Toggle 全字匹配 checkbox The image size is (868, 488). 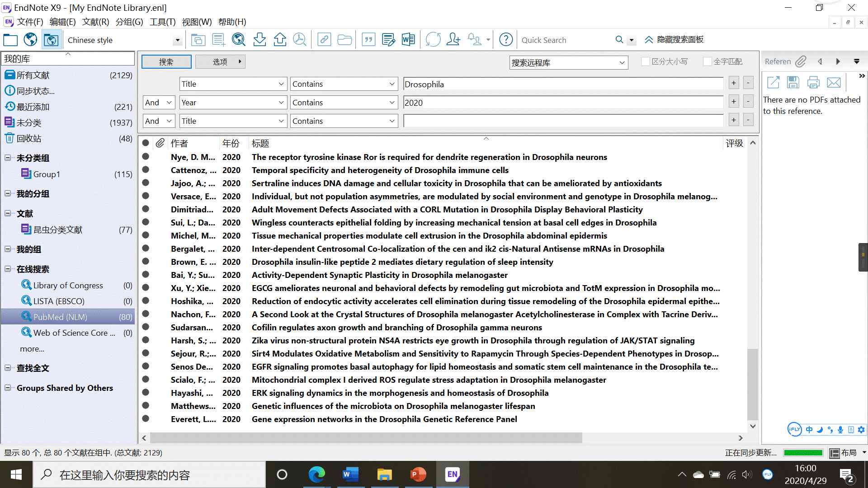(x=706, y=61)
